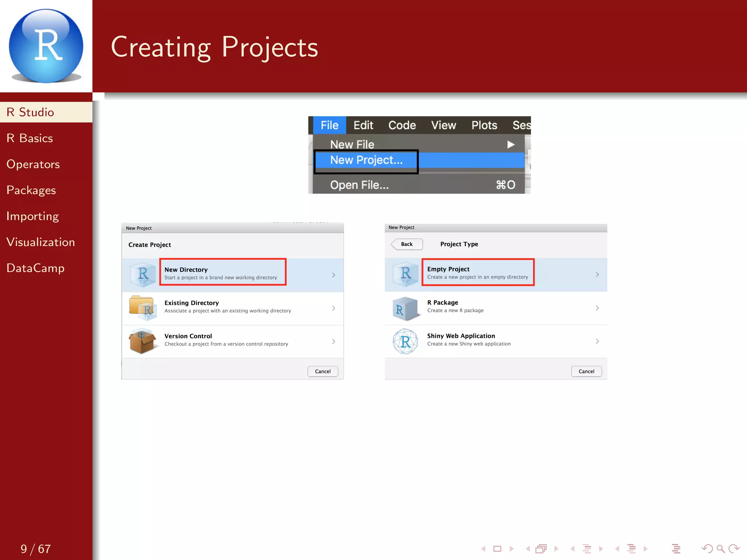Expand the New File submenu arrow
This screenshot has width=747, height=560.
point(511,144)
